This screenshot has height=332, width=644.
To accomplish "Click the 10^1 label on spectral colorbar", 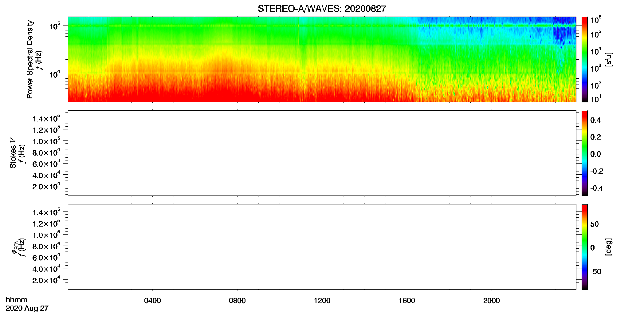I will pos(596,99).
